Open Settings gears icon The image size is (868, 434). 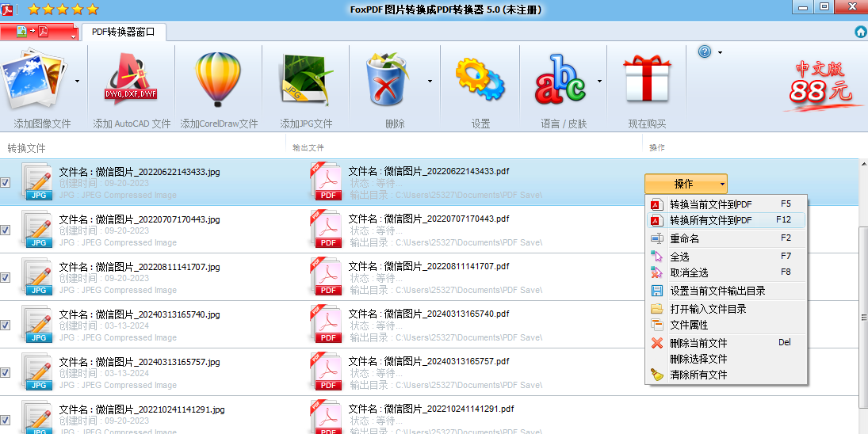pyautogui.click(x=480, y=79)
